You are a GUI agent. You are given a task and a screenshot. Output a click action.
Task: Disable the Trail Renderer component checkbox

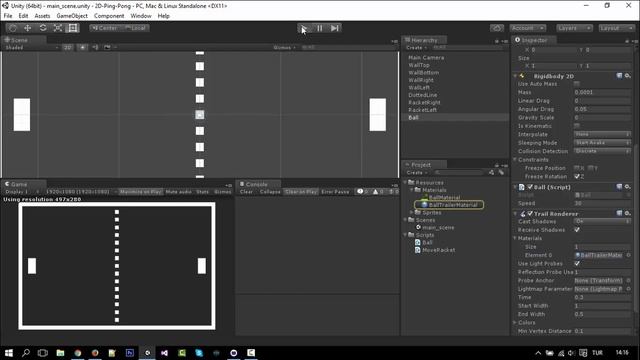pos(530,213)
